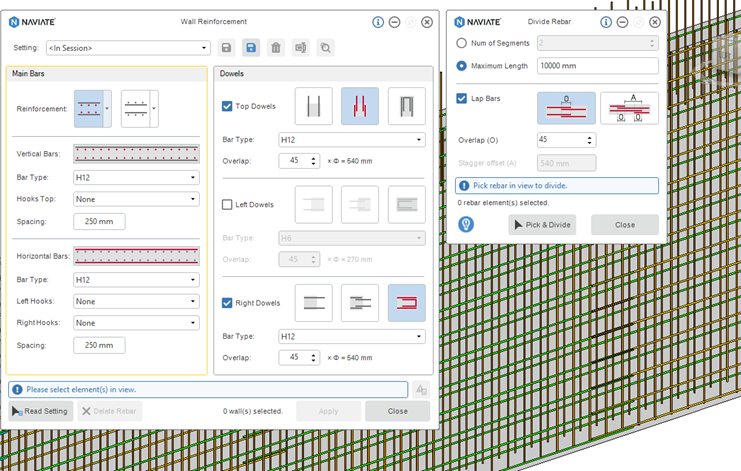Click the Maximum Length input field
This screenshot has width=741, height=471.
click(597, 66)
